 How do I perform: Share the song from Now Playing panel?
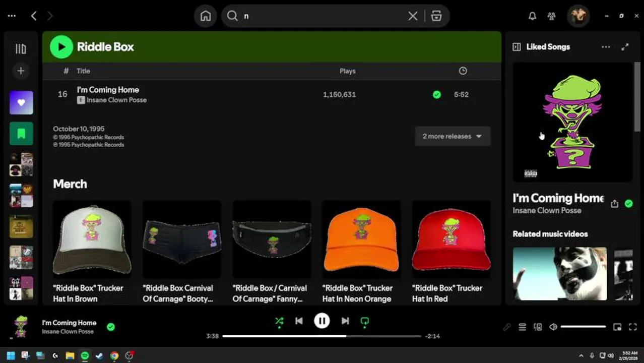[x=614, y=204]
